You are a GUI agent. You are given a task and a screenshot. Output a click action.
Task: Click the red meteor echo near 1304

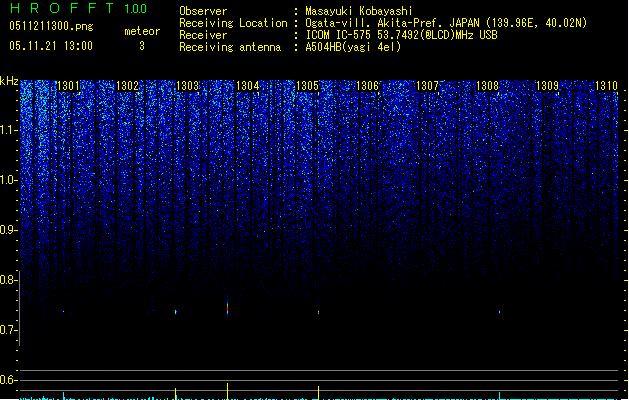[x=227, y=309]
